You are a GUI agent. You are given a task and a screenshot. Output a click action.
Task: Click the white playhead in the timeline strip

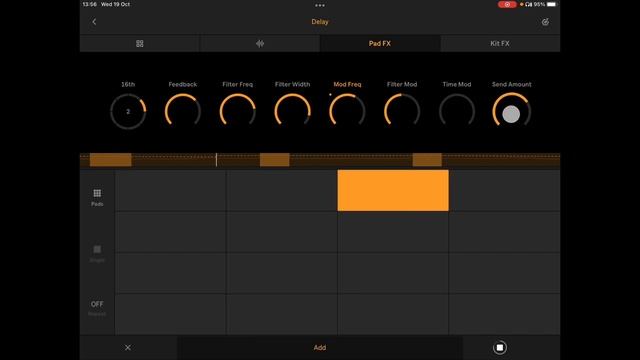click(216, 160)
